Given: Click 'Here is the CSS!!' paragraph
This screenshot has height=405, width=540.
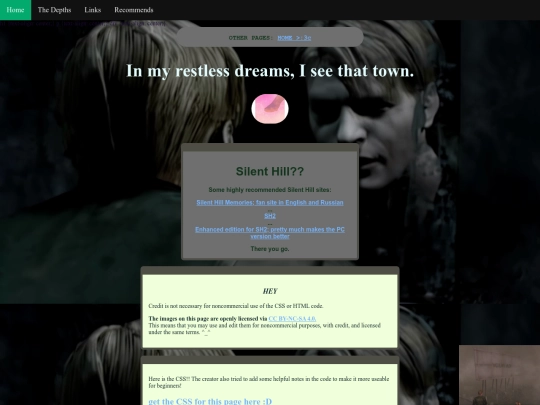Looking at the screenshot, I should (x=269, y=382).
